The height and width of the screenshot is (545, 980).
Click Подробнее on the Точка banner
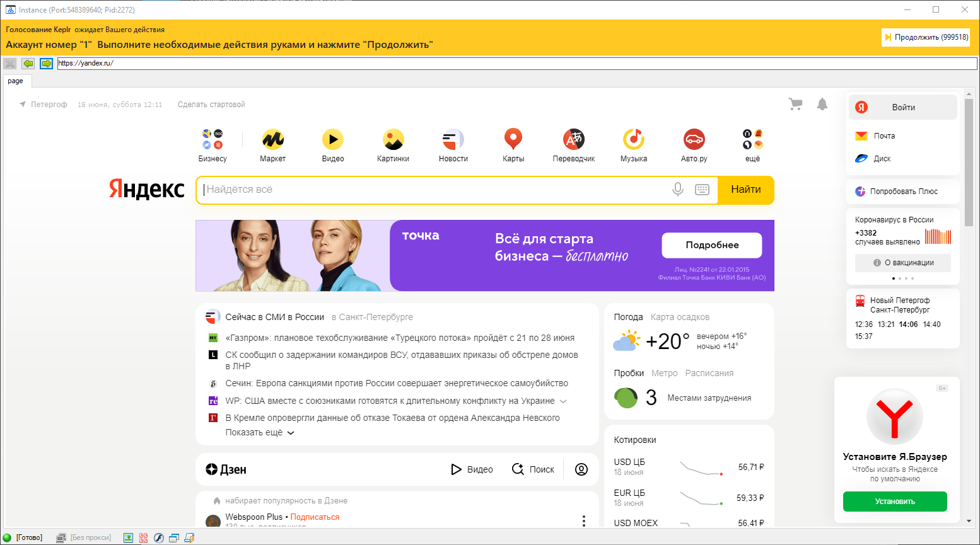click(712, 245)
